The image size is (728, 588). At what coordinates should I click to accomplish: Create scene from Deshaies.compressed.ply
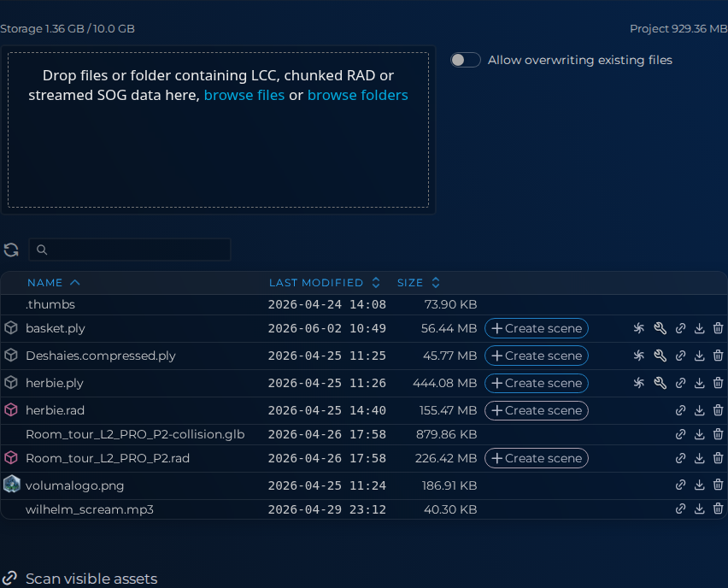point(537,356)
